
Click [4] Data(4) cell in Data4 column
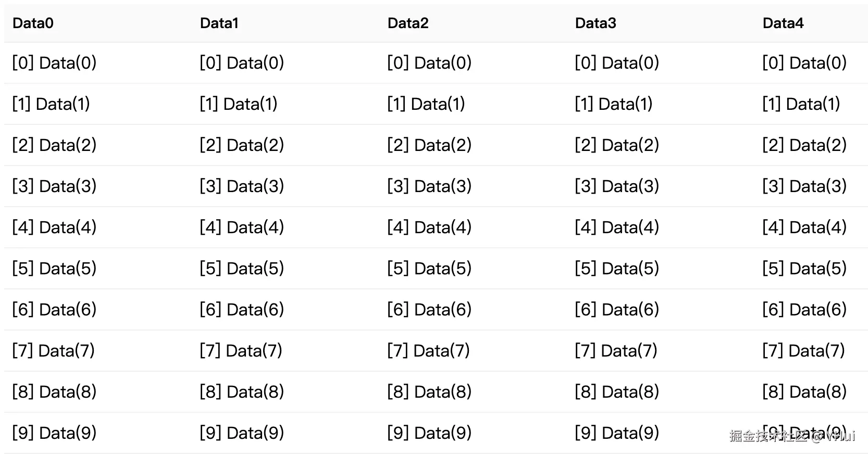tap(805, 227)
